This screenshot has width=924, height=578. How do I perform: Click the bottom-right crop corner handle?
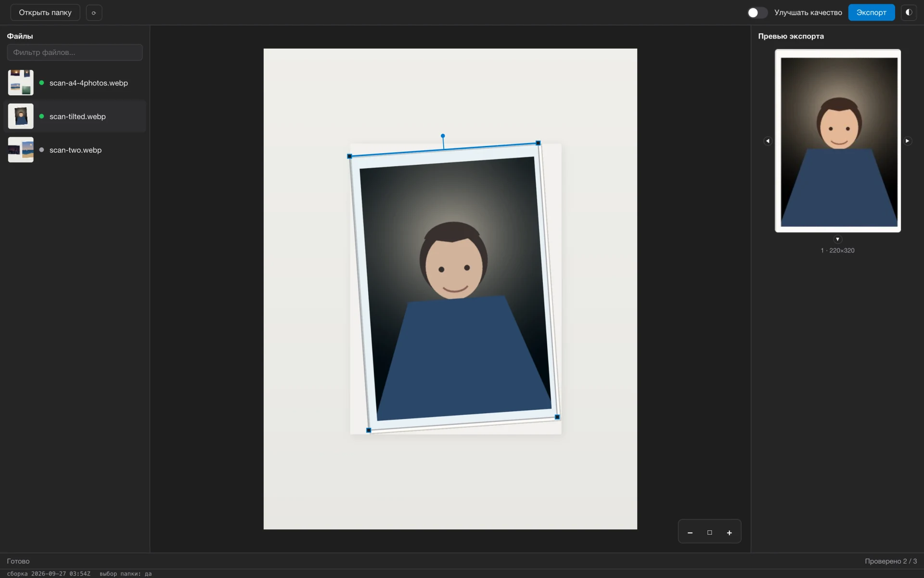(x=557, y=417)
